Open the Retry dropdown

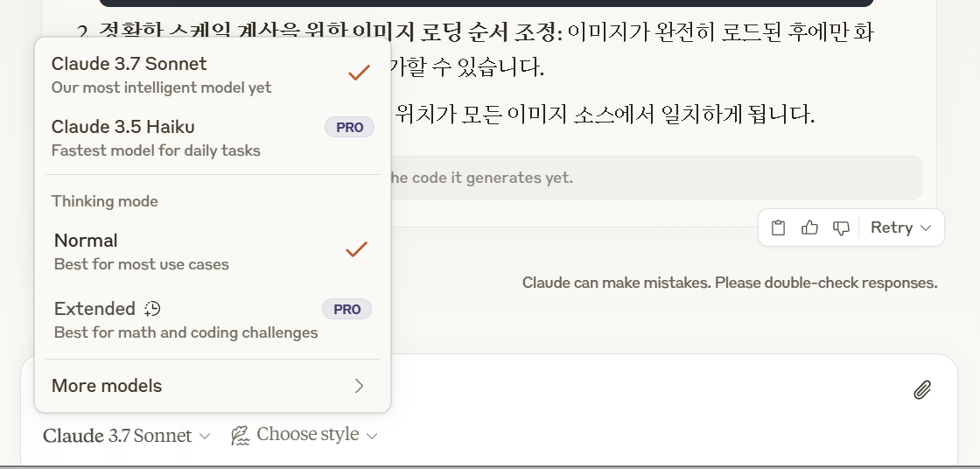tap(900, 227)
